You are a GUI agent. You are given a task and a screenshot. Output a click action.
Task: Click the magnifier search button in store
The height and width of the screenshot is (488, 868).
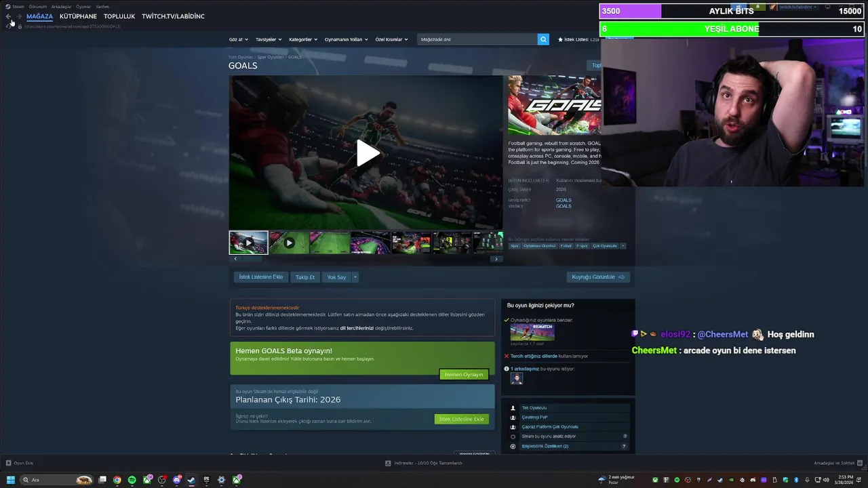[543, 39]
